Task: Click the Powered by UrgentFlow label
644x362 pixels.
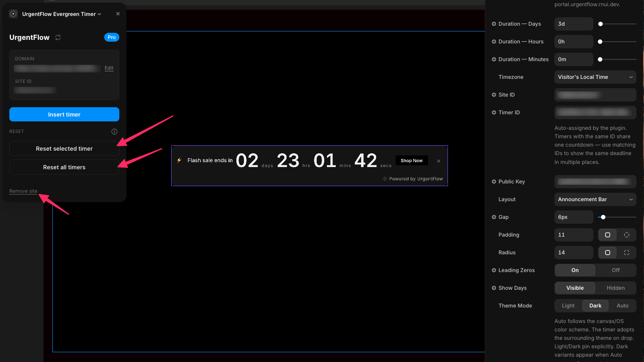Action: 413,179
